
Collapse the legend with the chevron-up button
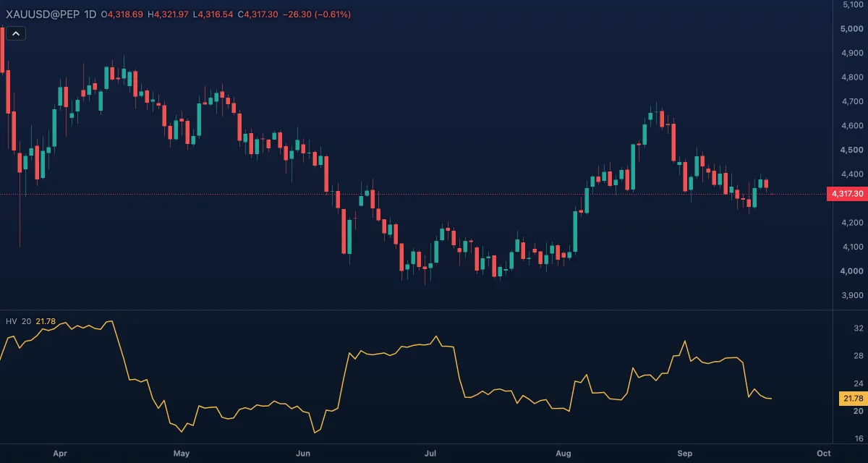[x=16, y=33]
